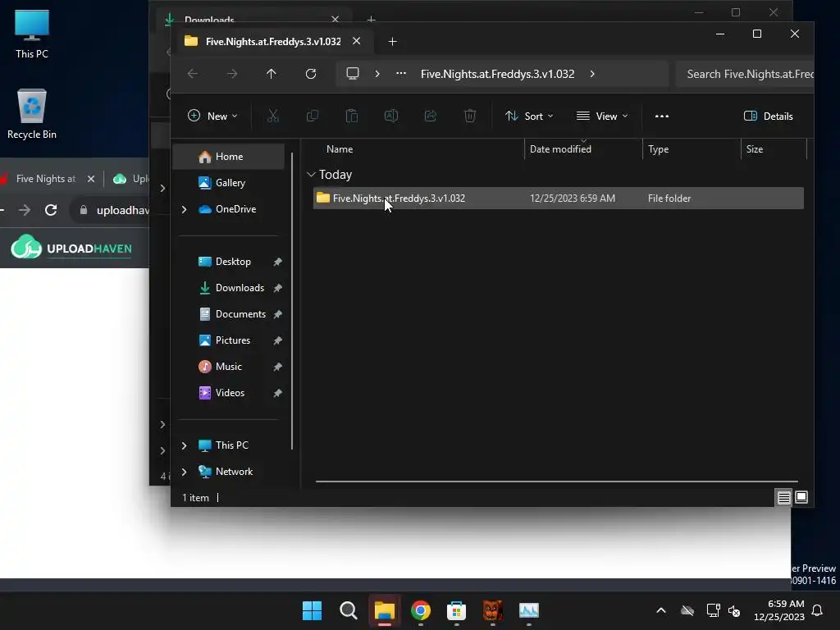This screenshot has width=840, height=630.
Task: Open Documents quick access folder
Action: 240,314
